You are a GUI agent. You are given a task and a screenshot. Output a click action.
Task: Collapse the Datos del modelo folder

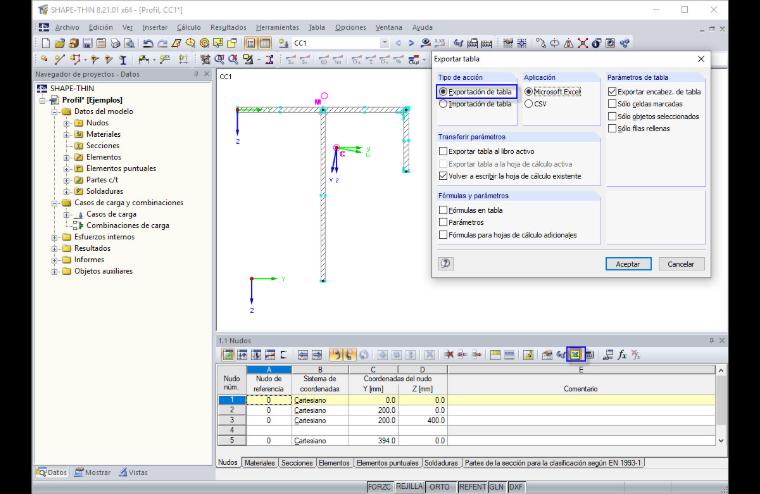(54, 112)
